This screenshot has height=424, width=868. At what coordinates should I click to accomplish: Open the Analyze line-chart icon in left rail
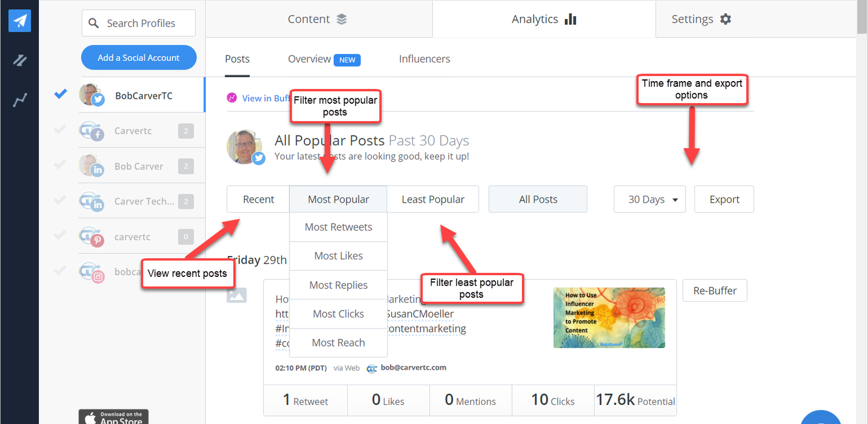coord(20,101)
